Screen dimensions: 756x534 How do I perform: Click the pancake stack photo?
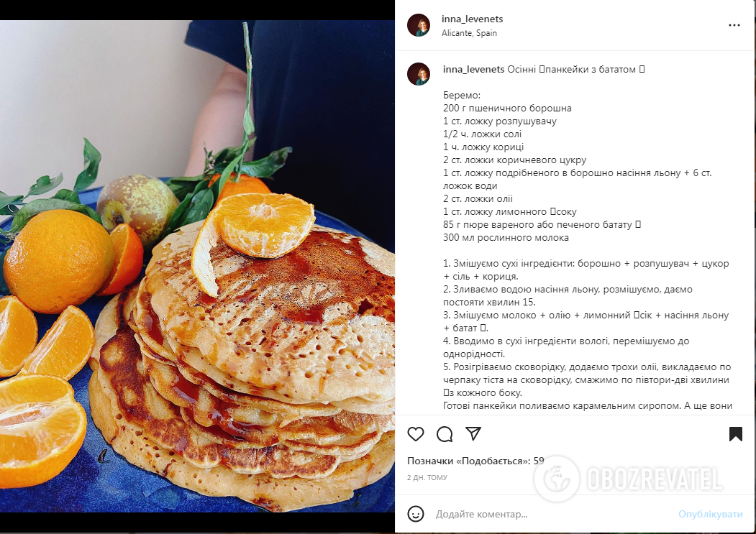pyautogui.click(x=197, y=266)
